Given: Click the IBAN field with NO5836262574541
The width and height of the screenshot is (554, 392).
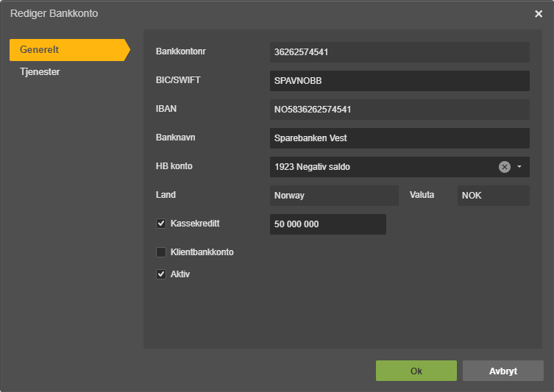Looking at the screenshot, I should click(x=399, y=110).
